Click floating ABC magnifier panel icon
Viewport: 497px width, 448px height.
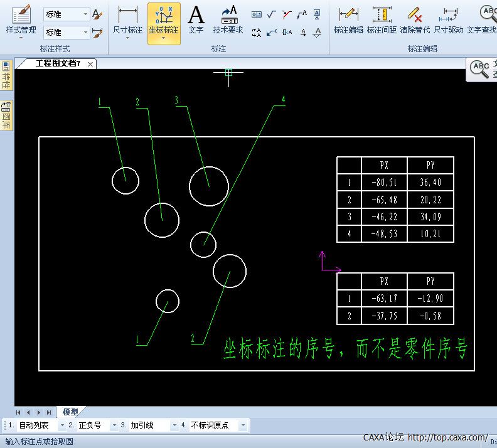click(x=480, y=69)
